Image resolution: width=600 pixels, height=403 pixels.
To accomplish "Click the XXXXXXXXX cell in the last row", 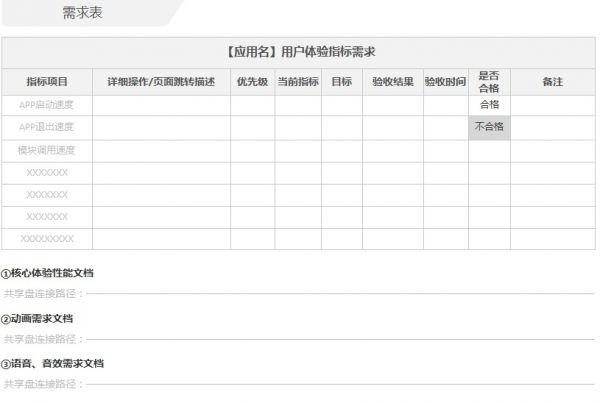I will coord(47,239).
